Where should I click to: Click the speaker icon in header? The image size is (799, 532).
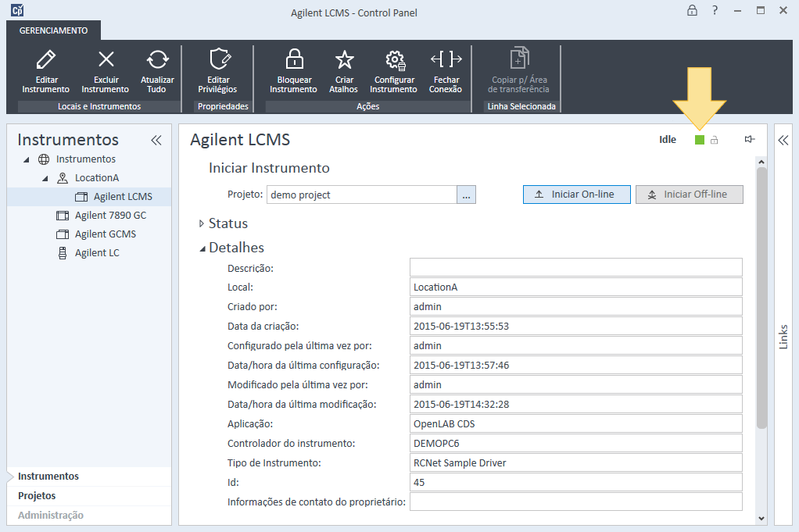(x=749, y=139)
